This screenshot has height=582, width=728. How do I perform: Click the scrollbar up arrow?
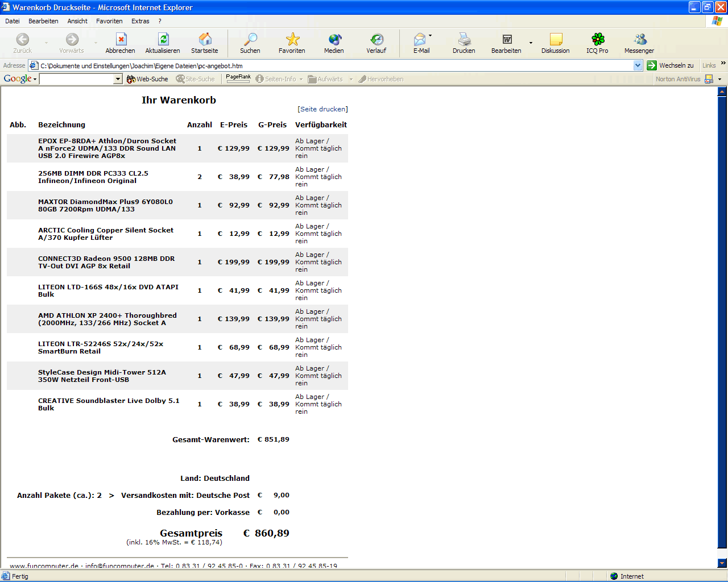coord(722,91)
